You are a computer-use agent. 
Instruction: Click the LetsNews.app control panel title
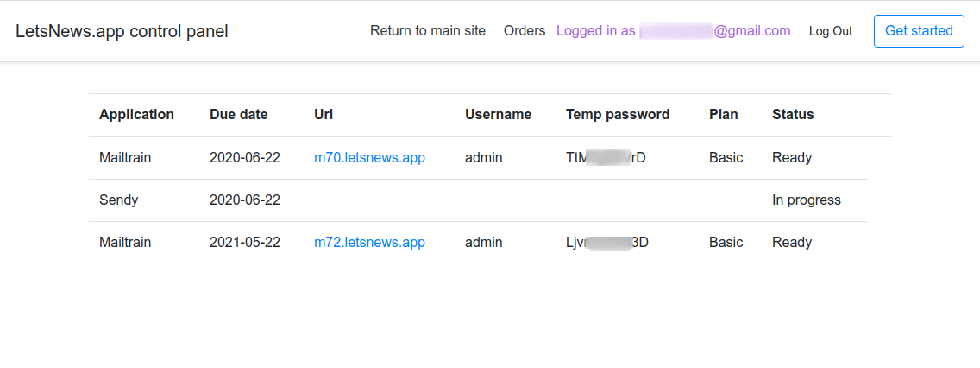[x=122, y=32]
